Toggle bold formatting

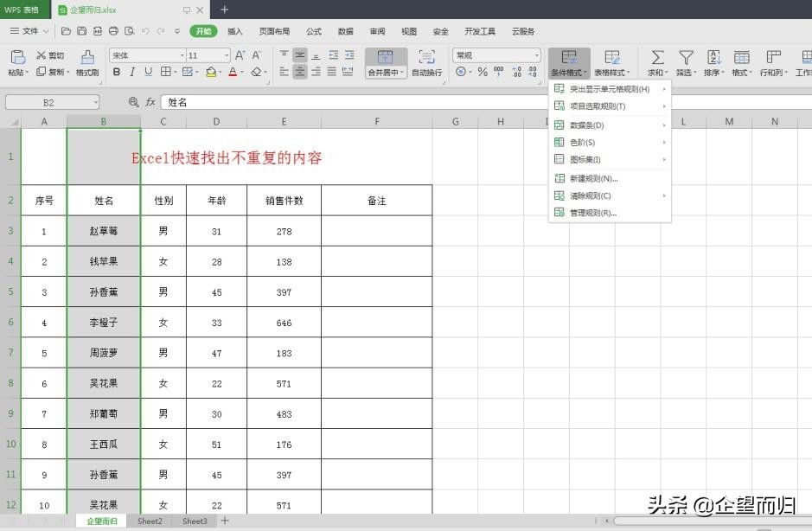click(117, 72)
